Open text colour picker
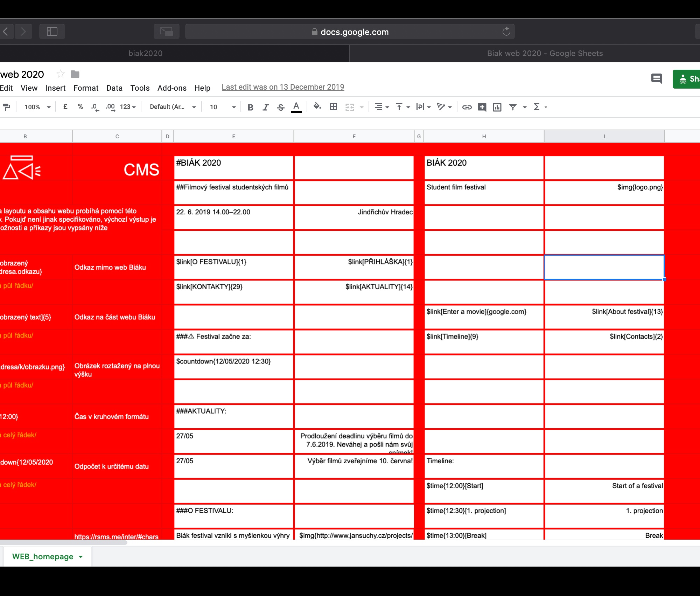 296,107
